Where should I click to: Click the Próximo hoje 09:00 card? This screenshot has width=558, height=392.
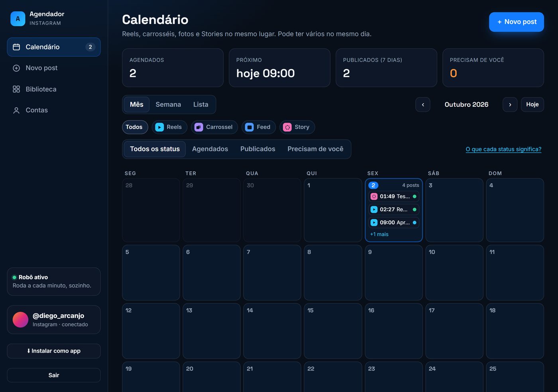(x=279, y=68)
